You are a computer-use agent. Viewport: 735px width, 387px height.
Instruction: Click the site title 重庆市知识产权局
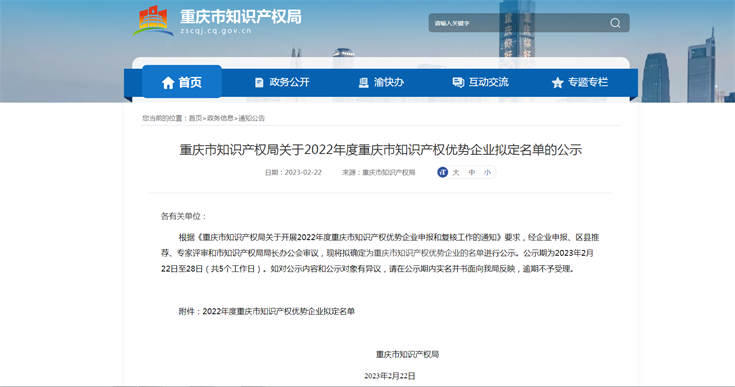[x=240, y=16]
